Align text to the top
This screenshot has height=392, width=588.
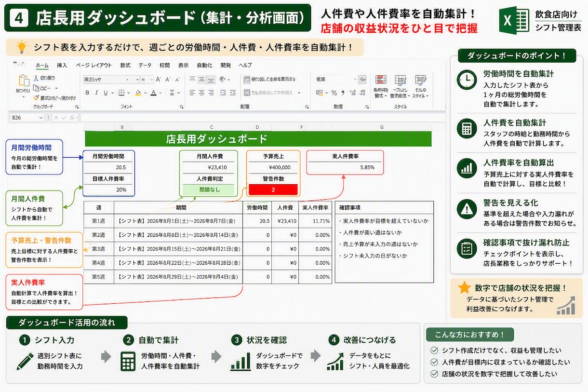(192, 79)
